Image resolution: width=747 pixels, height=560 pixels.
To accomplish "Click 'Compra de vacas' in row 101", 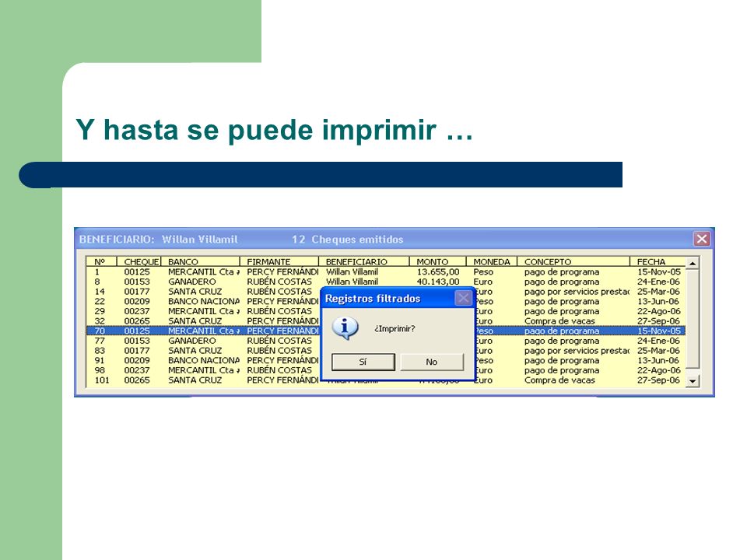I will click(x=559, y=380).
